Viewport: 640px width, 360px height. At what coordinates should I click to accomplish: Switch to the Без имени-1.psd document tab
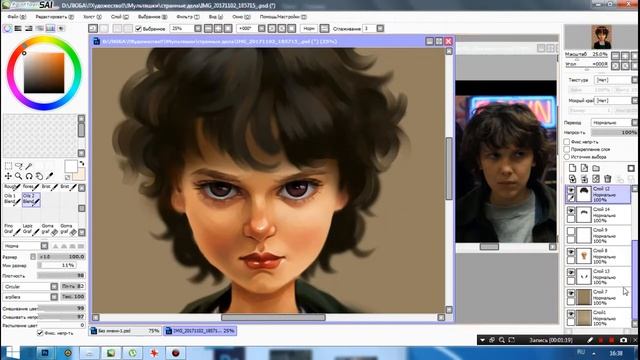[x=125, y=331]
